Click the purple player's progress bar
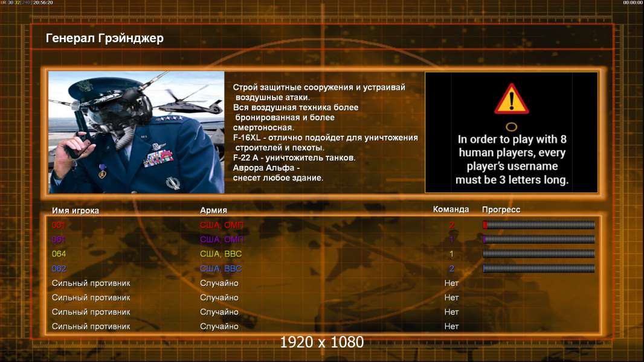644x362 pixels. pos(539,239)
